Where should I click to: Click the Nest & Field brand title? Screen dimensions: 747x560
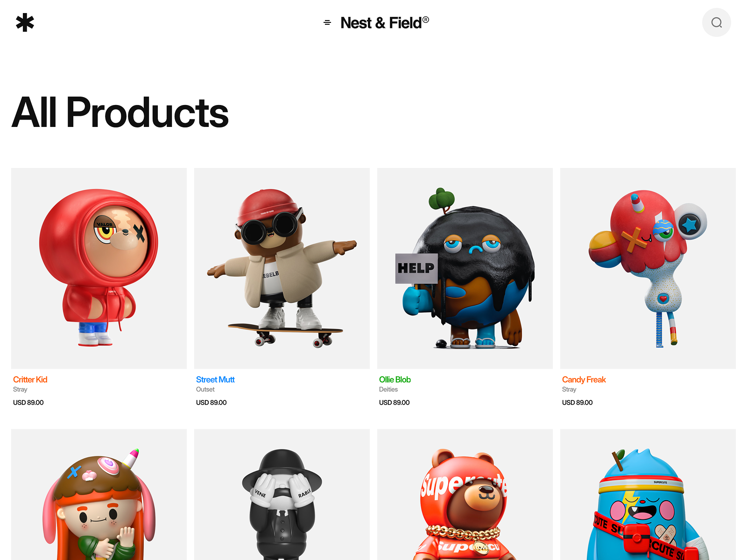click(385, 22)
